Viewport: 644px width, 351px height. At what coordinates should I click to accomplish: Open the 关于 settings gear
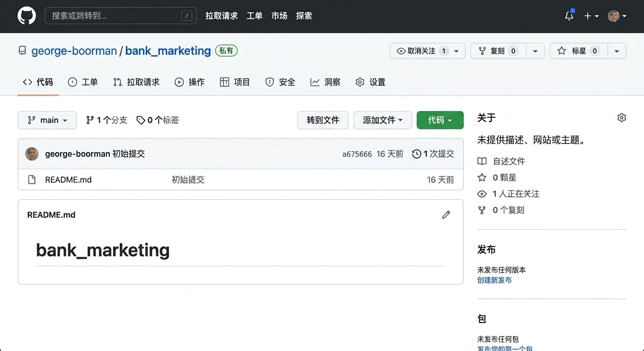pyautogui.click(x=621, y=118)
